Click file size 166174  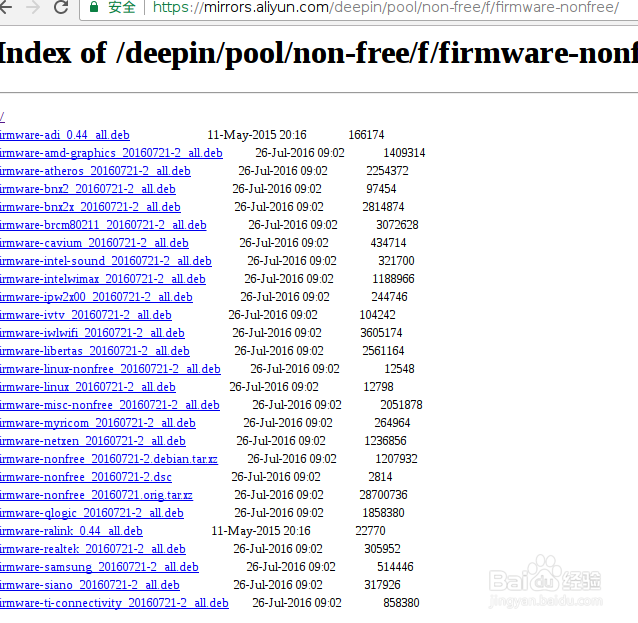(366, 135)
